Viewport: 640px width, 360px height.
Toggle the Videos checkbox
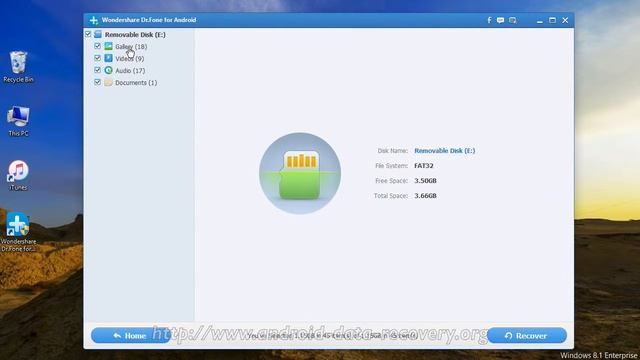(98, 58)
